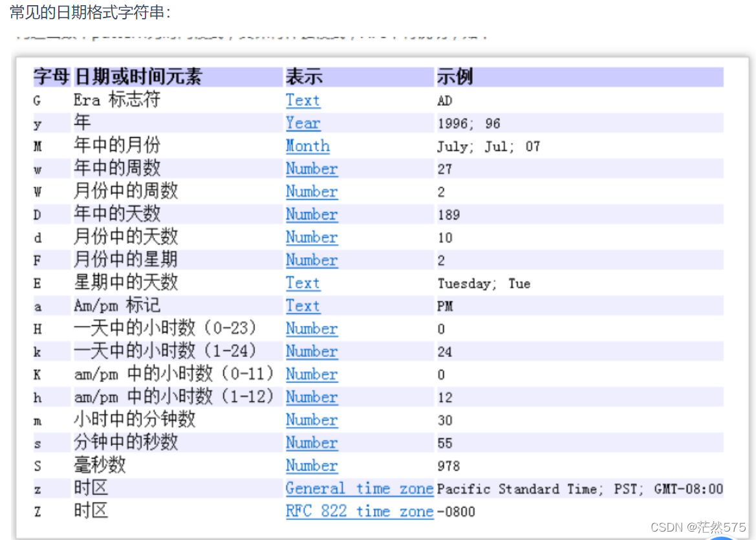Click Number link in the 年中的周数 row
756x540 pixels.
(x=312, y=169)
